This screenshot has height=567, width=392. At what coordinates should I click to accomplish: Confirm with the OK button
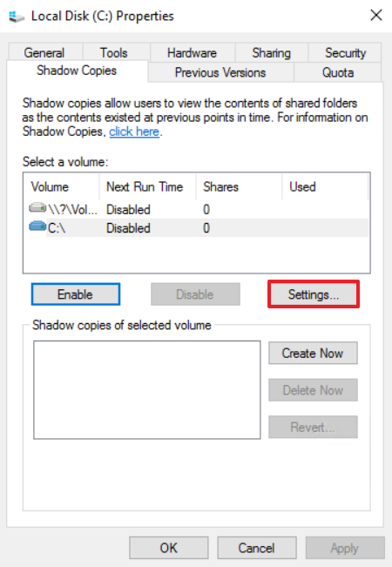click(x=168, y=548)
